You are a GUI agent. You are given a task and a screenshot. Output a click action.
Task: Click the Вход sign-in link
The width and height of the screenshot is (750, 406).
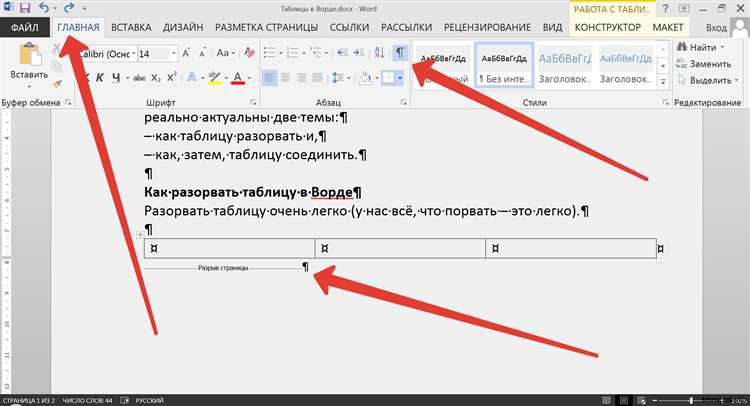716,28
